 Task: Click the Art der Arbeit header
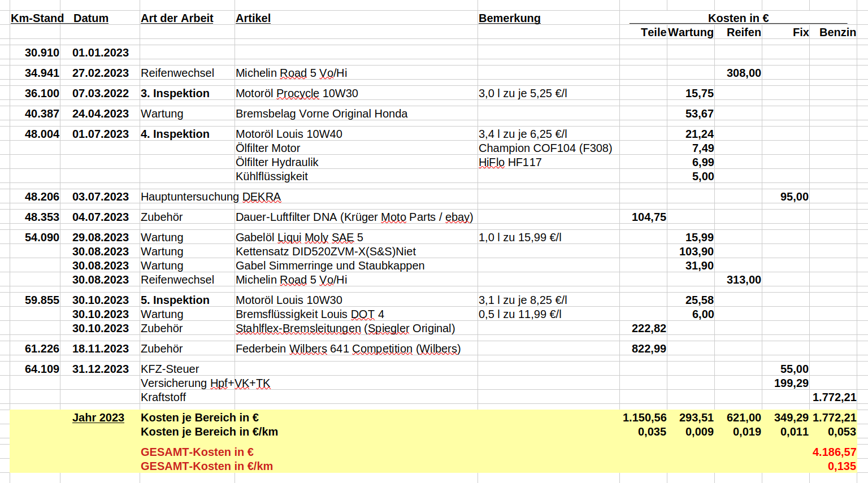point(177,18)
